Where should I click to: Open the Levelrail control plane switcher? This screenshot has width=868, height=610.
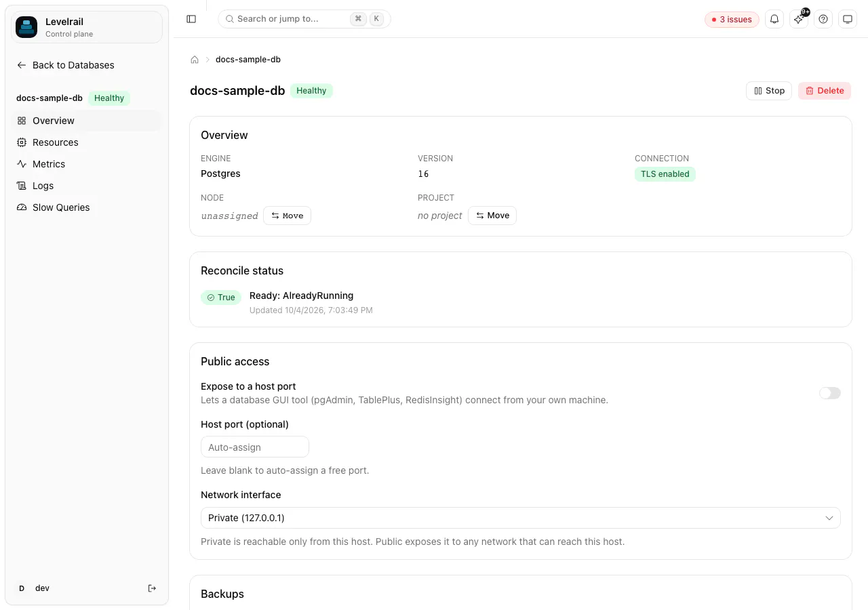coord(87,27)
